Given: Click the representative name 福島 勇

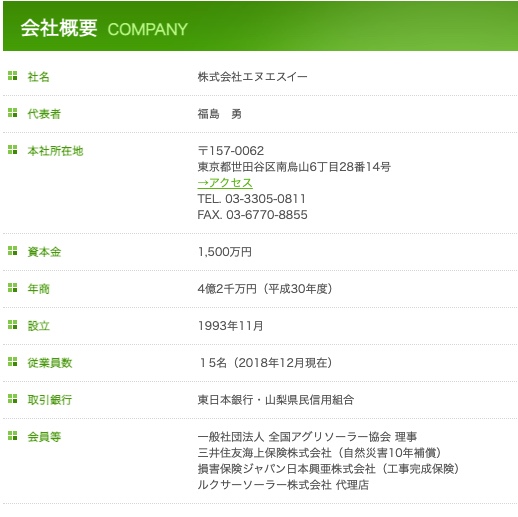Looking at the screenshot, I should pyautogui.click(x=219, y=114).
